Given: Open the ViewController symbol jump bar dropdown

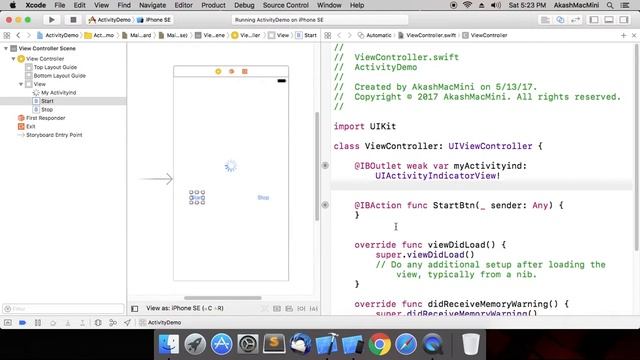Looking at the screenshot, I should click(x=485, y=36).
